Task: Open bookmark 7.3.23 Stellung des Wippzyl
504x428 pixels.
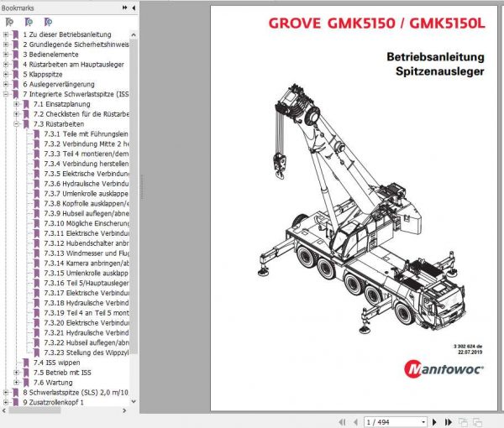Action: tap(87, 352)
